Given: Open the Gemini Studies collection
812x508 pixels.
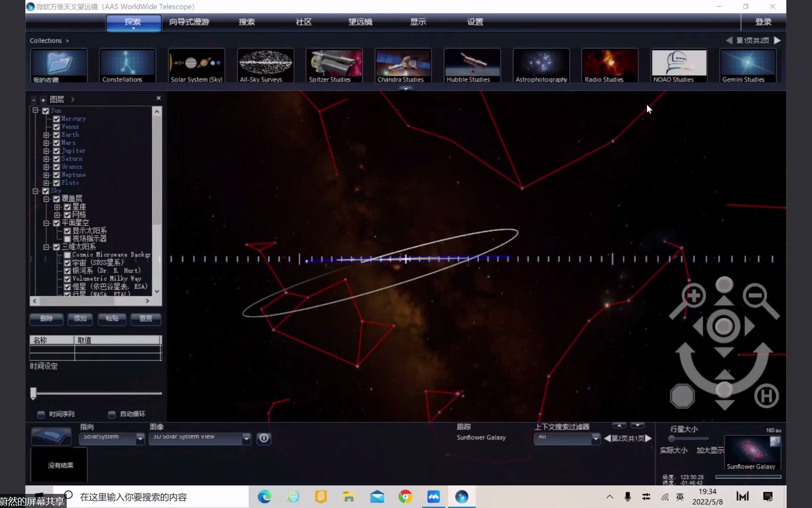Looking at the screenshot, I should [748, 66].
